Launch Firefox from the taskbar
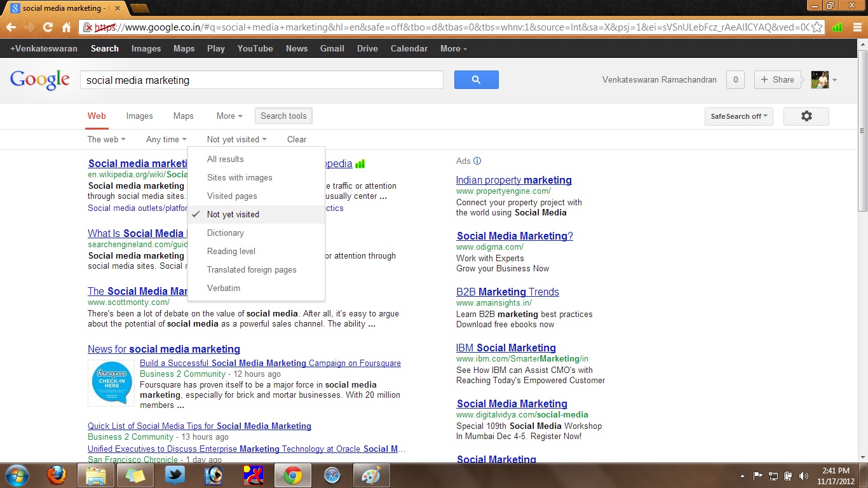Image resolution: width=868 pixels, height=488 pixels. [57, 475]
